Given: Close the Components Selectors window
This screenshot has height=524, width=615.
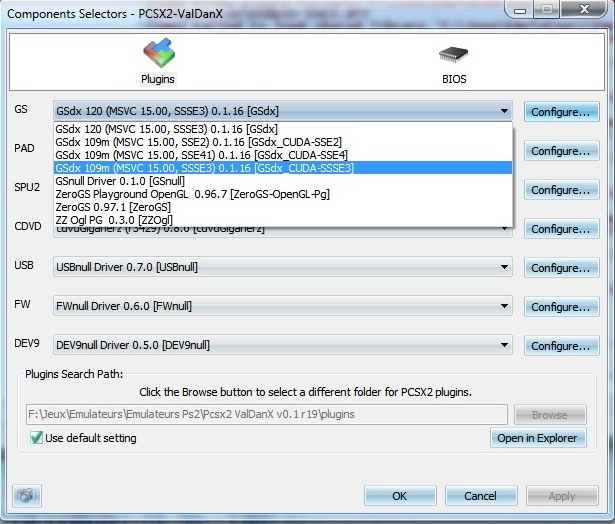Looking at the screenshot, I should coord(584,9).
